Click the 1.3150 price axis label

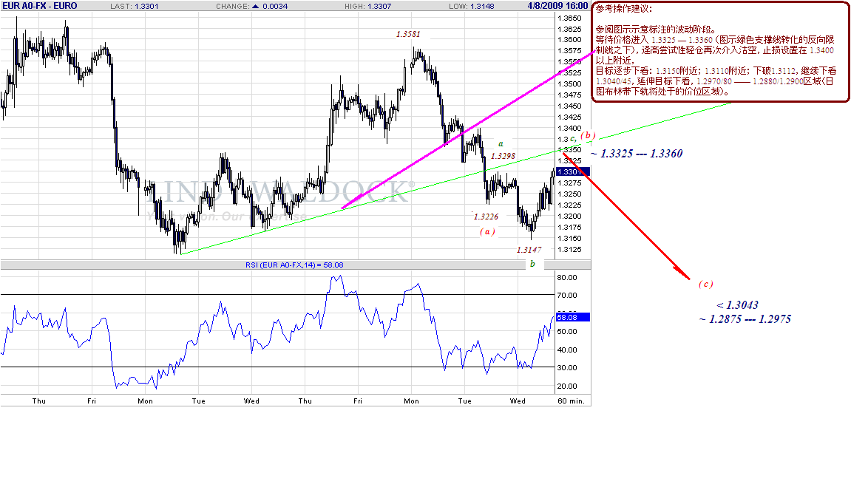click(569, 238)
